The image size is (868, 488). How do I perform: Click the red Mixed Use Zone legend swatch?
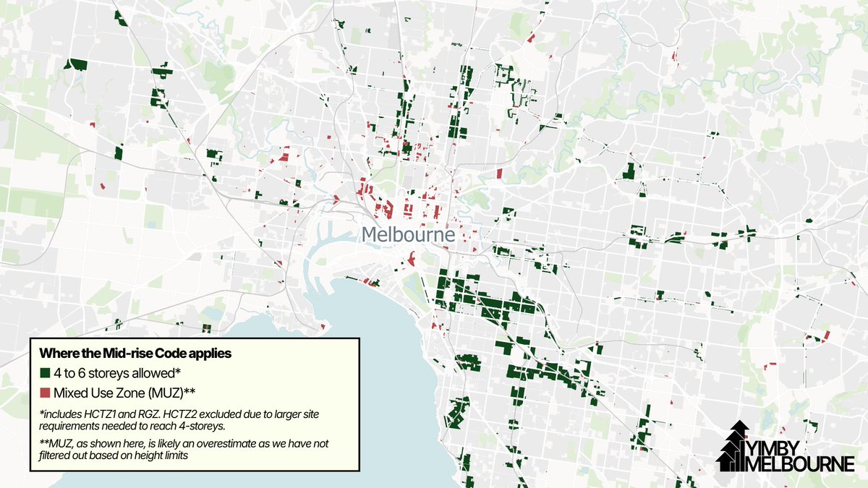click(x=44, y=393)
